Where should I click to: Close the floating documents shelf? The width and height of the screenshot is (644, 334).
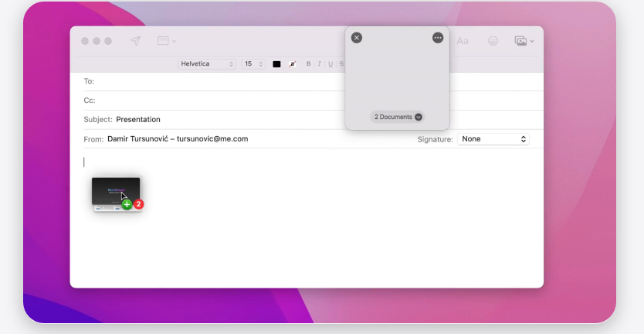pos(357,38)
